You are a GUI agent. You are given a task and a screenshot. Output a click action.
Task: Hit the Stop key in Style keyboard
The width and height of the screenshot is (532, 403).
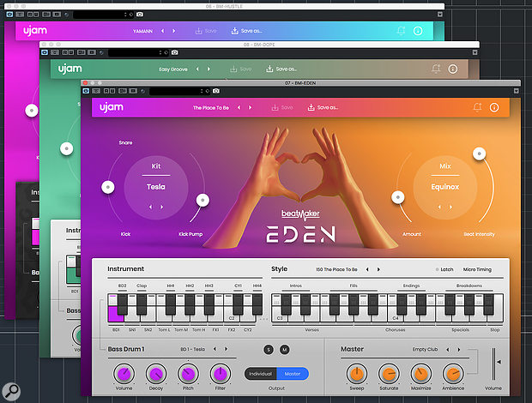tap(499, 308)
